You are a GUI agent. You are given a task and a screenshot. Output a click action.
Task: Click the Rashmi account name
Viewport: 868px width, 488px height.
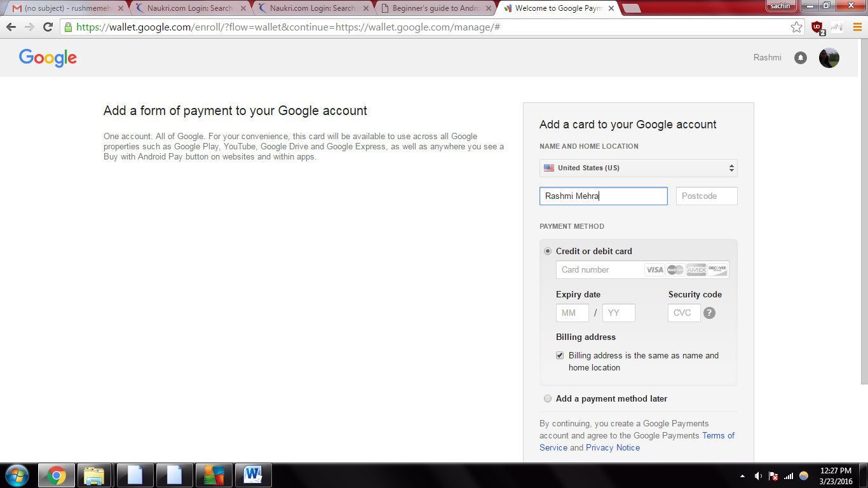tap(767, 58)
